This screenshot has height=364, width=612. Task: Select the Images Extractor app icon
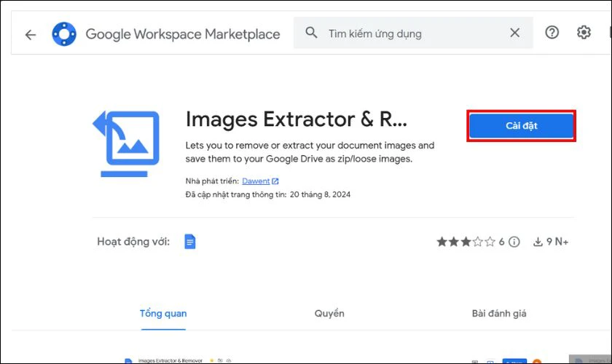pos(126,143)
